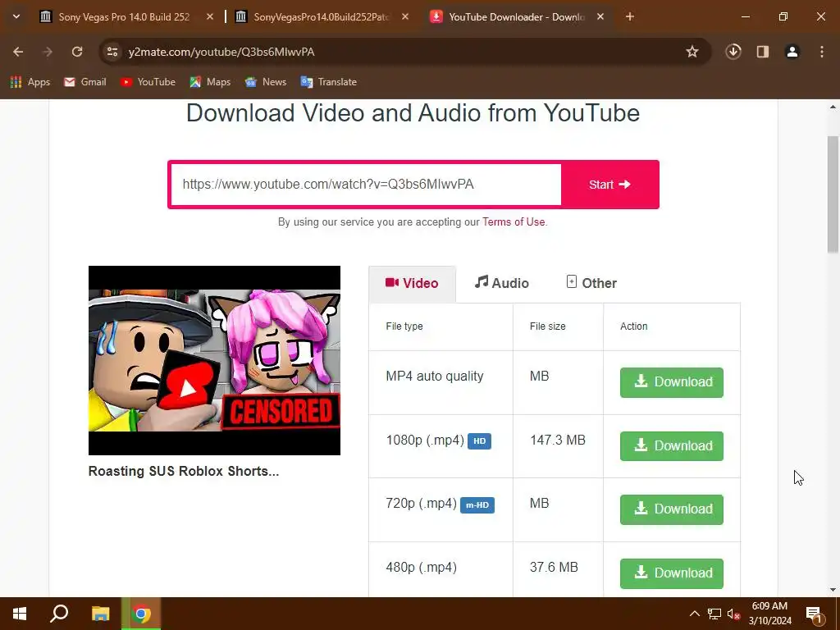Click the m-HD badge next to 720p
Screen dimensions: 840x630
[477, 504]
